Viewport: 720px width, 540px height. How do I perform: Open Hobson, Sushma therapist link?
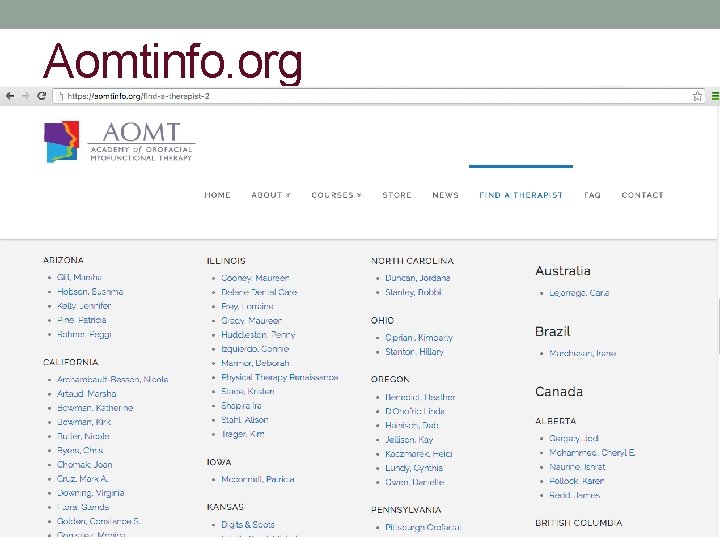click(x=90, y=292)
